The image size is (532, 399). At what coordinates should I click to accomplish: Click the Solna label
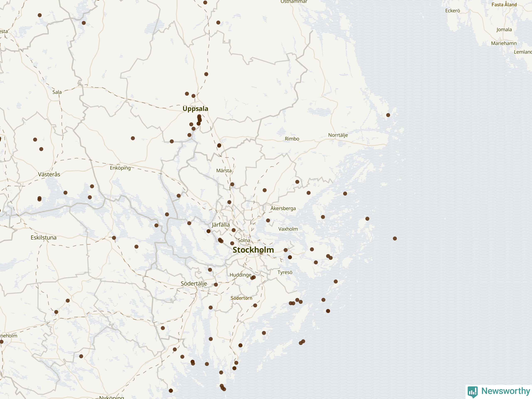[244, 240]
